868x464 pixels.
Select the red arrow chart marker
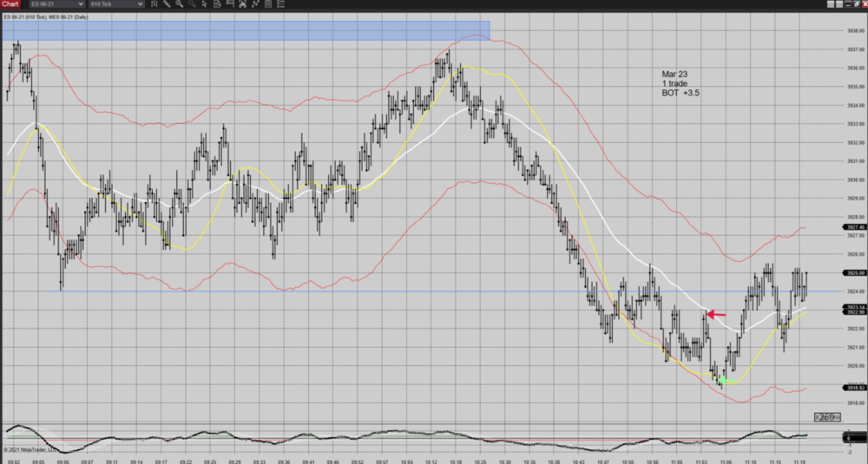(x=716, y=315)
